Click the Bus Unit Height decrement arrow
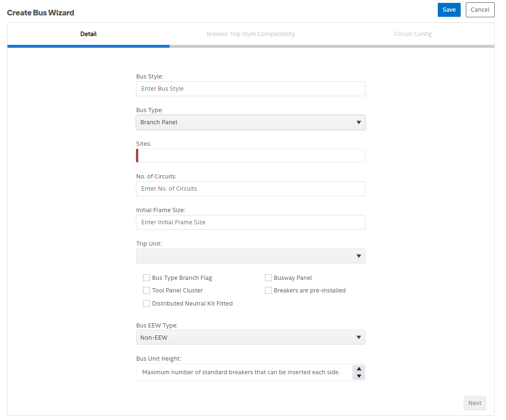Screen dimensions: 506x420 pos(358,376)
